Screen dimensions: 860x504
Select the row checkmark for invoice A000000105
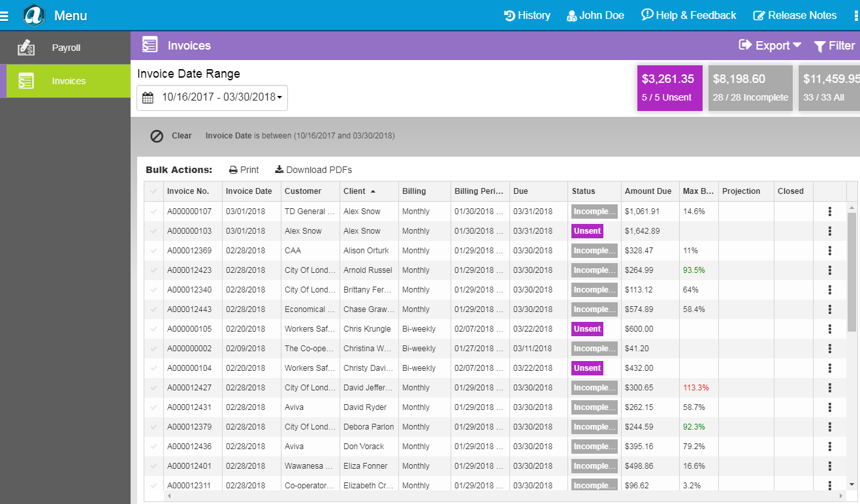click(x=154, y=329)
